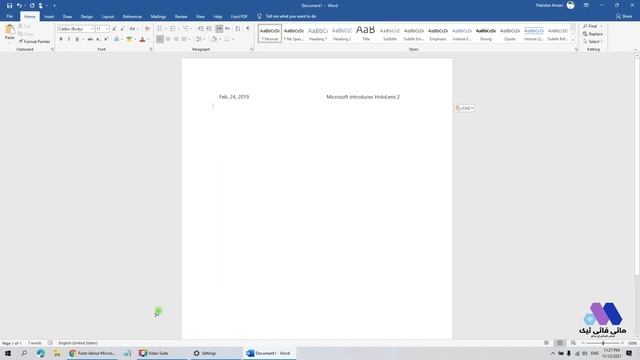Screen dimensions: 640x360
Task: Open the Select dropdown in Editing
Action: [x=592, y=42]
